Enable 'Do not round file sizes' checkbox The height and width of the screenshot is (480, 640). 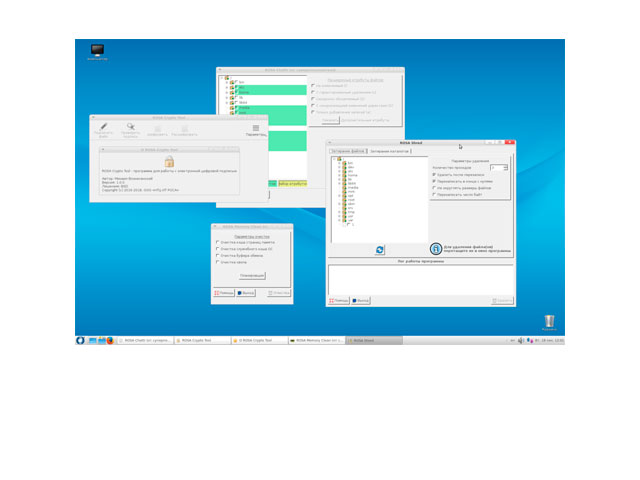pyautogui.click(x=433, y=188)
